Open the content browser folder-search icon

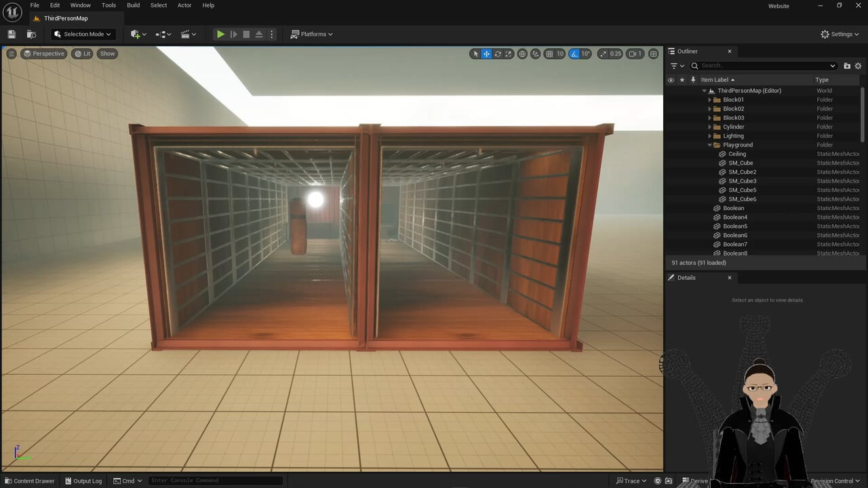pyautogui.click(x=31, y=34)
